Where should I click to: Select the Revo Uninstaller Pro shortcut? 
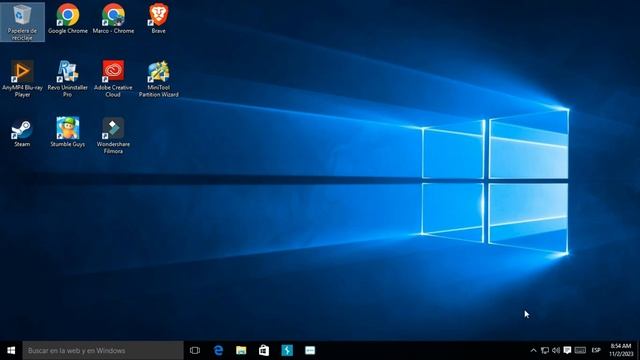tap(68, 79)
